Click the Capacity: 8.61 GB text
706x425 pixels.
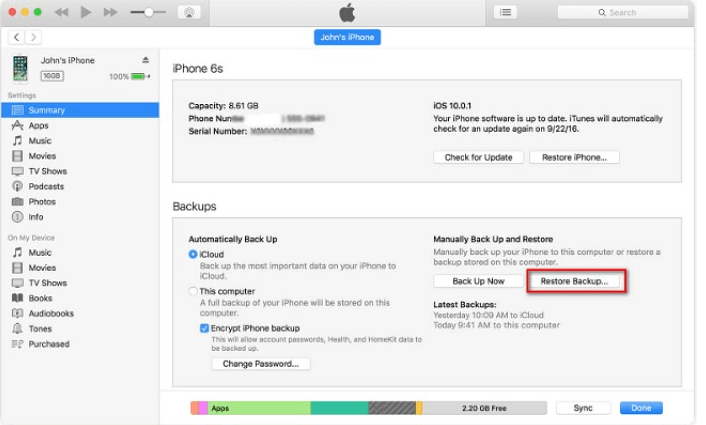tap(223, 106)
